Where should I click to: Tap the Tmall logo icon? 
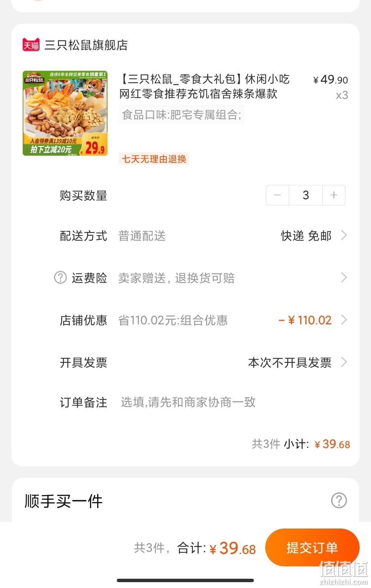click(x=31, y=45)
